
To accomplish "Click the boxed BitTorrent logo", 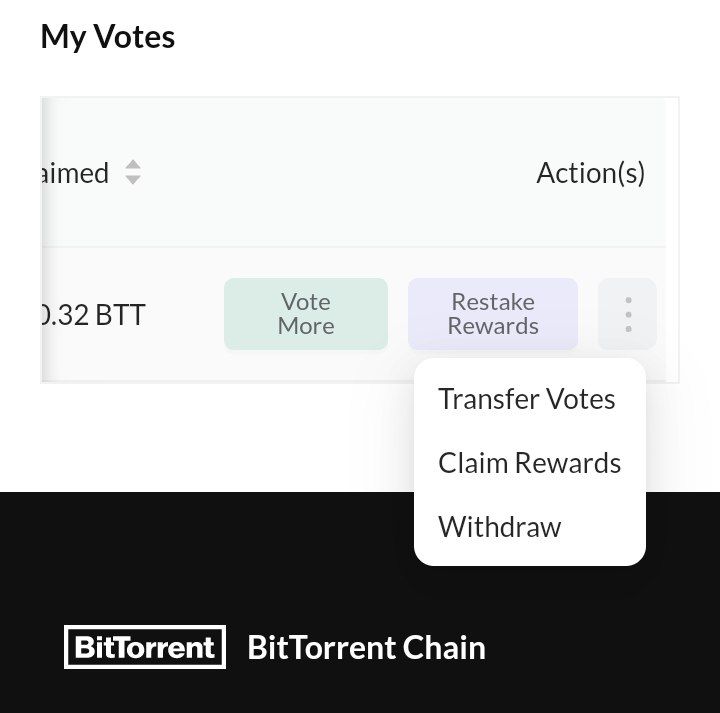I will pos(145,647).
